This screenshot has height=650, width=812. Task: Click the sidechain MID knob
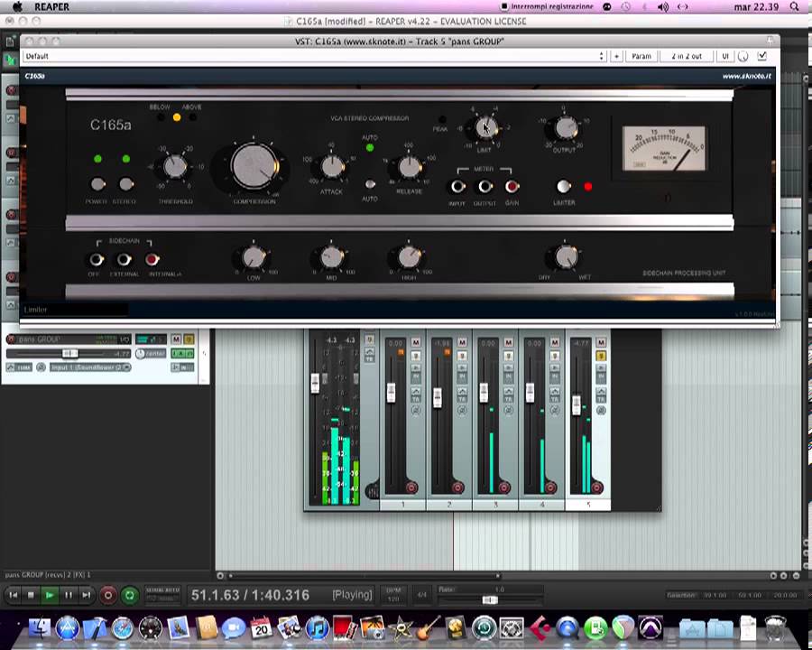pyautogui.click(x=332, y=257)
